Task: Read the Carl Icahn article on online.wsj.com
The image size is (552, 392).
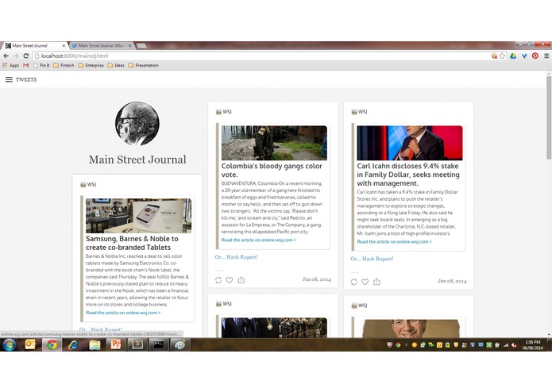Action: pyautogui.click(x=394, y=242)
